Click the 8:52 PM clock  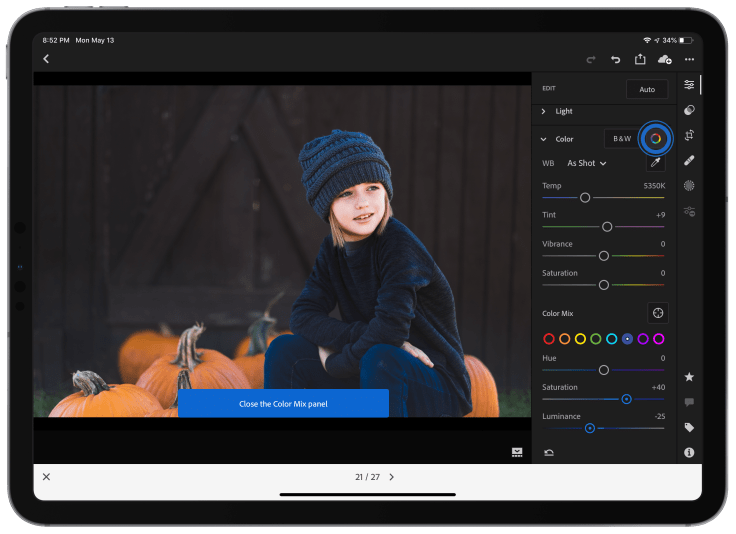pyautogui.click(x=56, y=40)
